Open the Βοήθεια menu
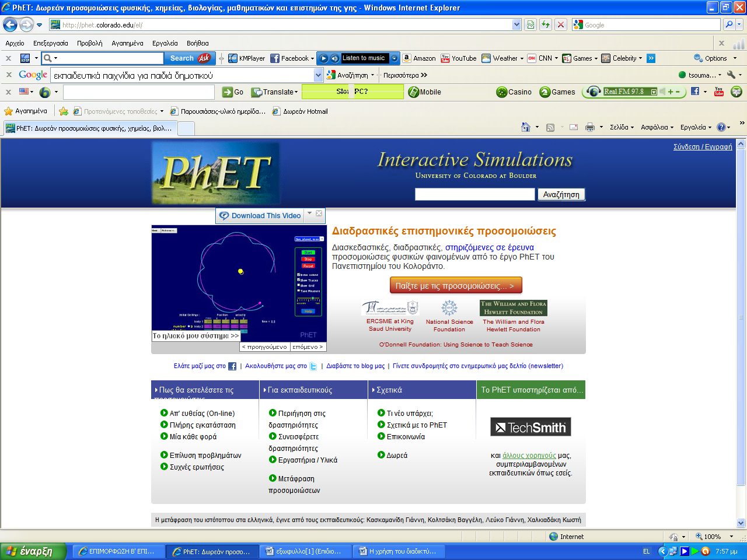Image resolution: width=747 pixels, height=560 pixels. click(x=197, y=43)
